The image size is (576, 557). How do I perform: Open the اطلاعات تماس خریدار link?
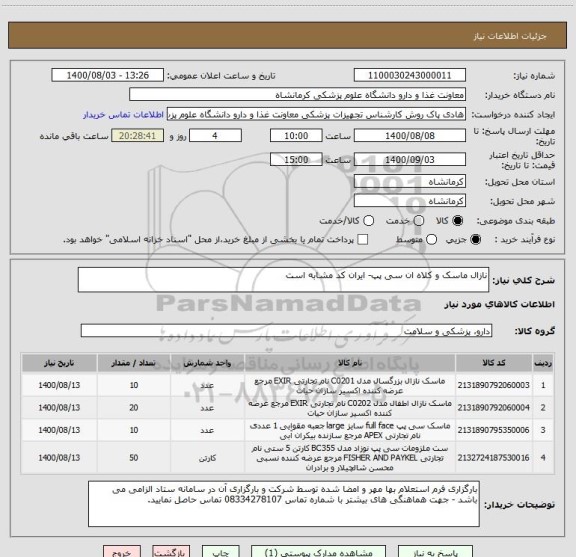click(x=123, y=115)
